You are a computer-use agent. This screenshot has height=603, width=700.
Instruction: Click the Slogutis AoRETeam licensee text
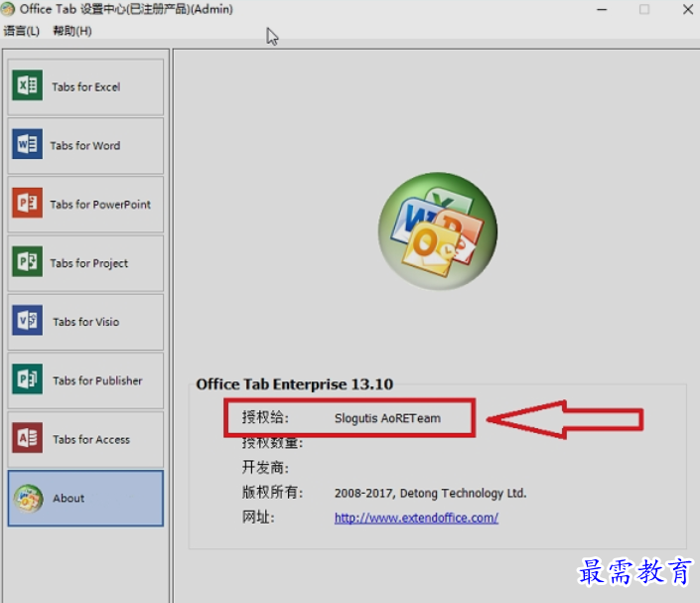tap(387, 418)
